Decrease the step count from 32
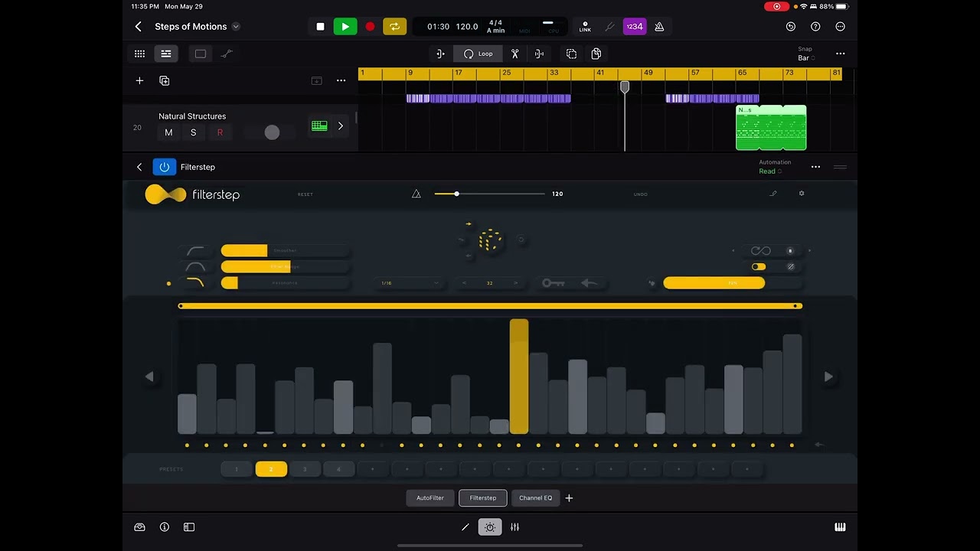Screen dimensions: 980x551 [x=464, y=283]
